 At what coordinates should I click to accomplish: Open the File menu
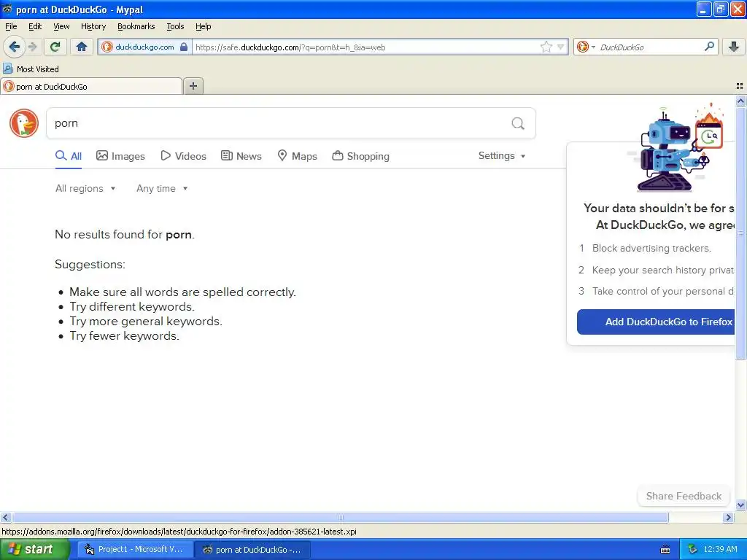point(11,26)
